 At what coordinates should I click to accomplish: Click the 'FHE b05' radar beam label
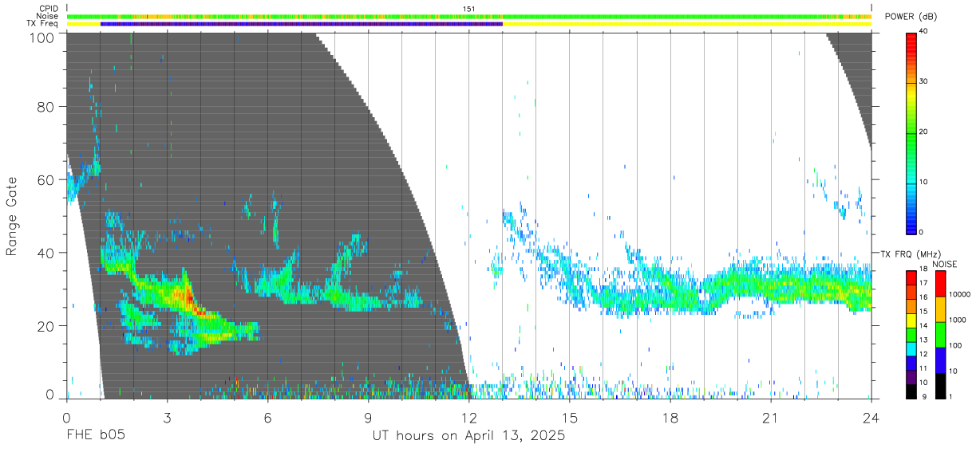[95, 436]
